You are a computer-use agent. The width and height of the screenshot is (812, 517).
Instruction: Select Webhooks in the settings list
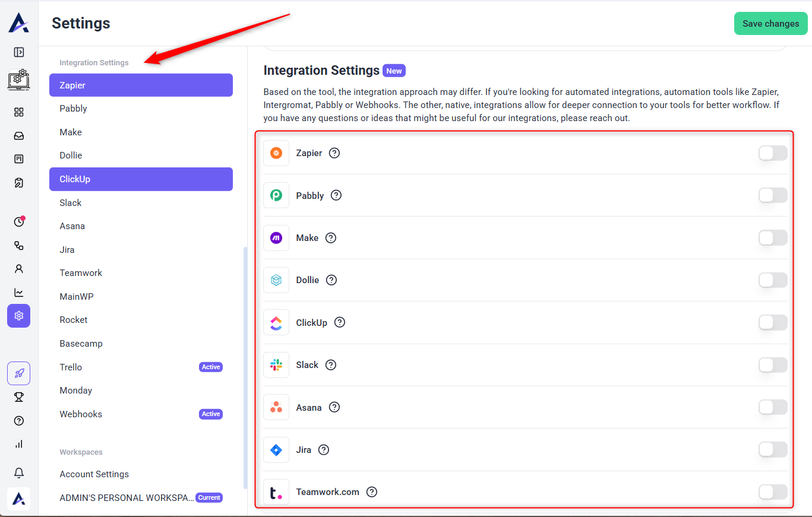point(81,414)
